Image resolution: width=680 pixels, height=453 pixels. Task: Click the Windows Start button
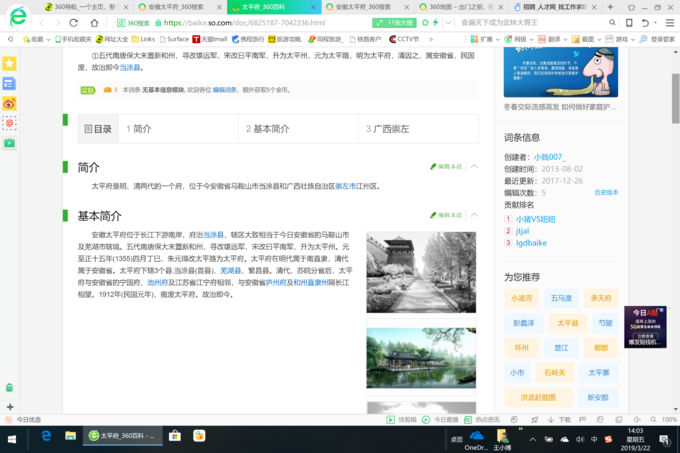[10, 436]
